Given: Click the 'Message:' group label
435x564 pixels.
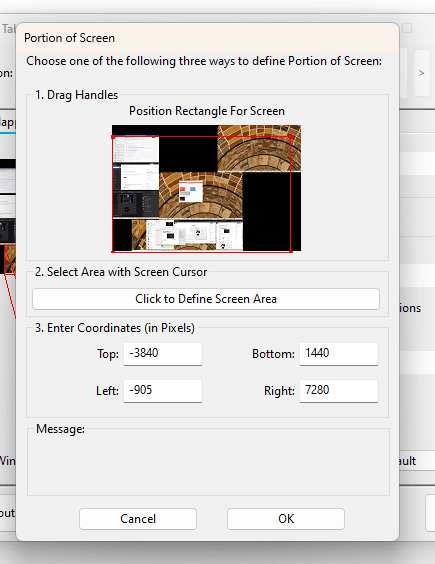Looking at the screenshot, I should coord(60,429).
